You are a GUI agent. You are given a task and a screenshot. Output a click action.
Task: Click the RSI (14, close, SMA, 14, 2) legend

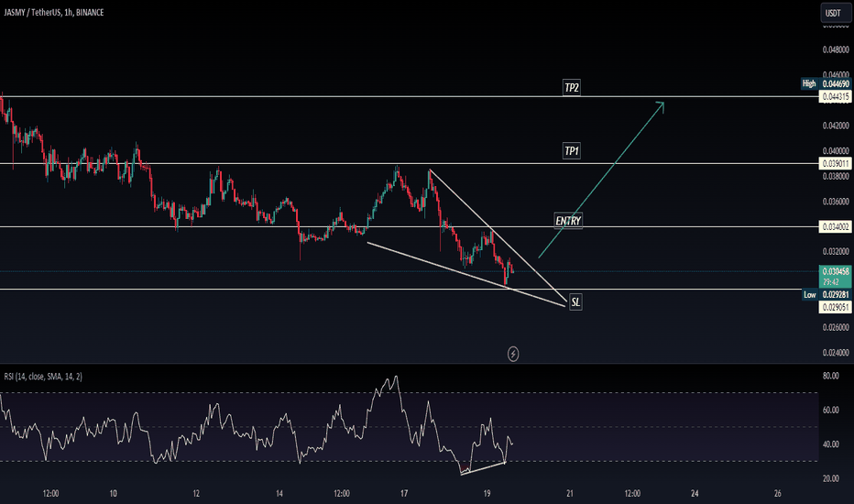pos(43,377)
